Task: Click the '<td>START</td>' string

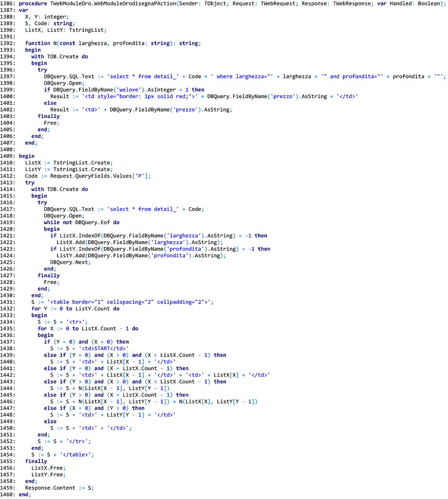Action: [x=108, y=348]
